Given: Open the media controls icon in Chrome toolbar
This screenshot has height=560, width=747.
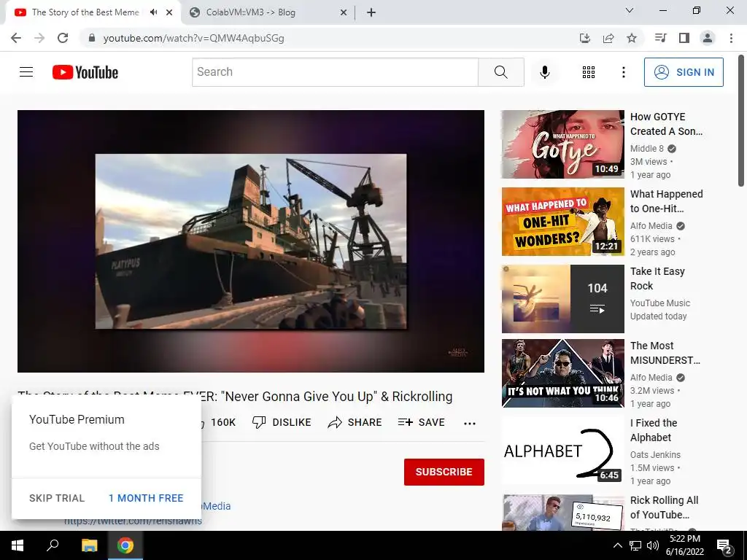Looking at the screenshot, I should (x=660, y=38).
